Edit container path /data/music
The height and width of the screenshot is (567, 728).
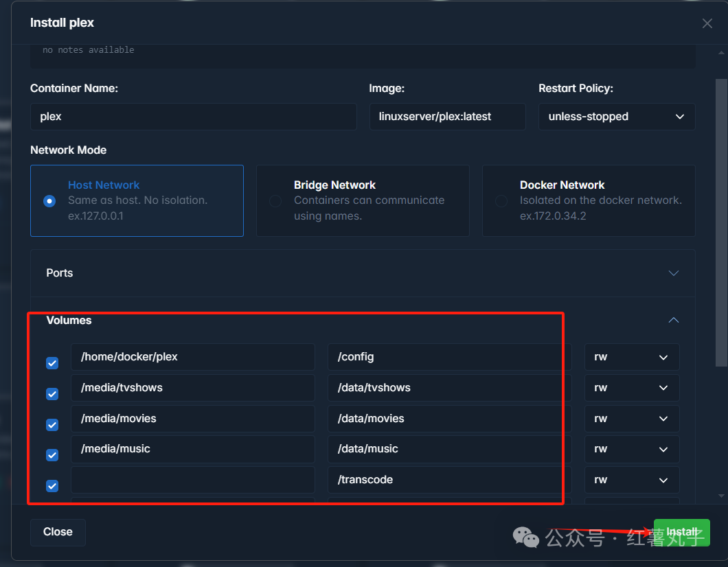[x=449, y=449]
